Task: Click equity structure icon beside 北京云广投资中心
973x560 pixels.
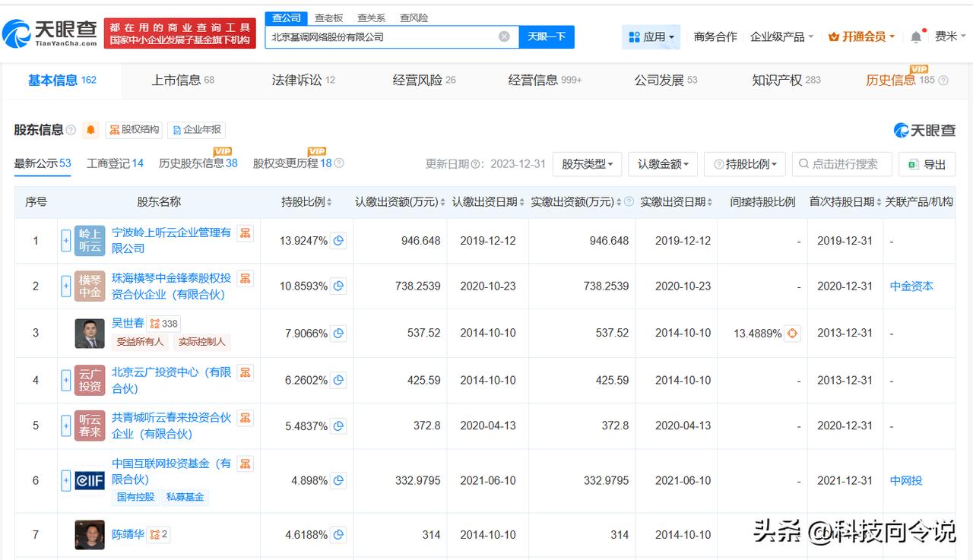Action: click(245, 372)
